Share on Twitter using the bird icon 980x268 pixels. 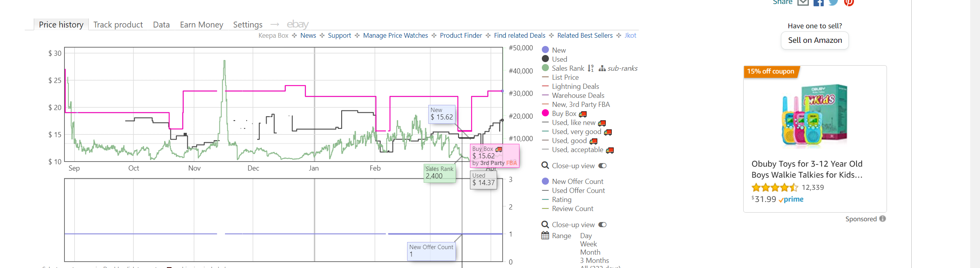coord(833,2)
